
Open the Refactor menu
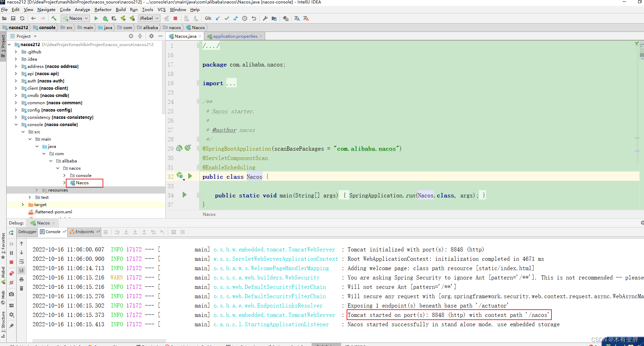(x=103, y=10)
